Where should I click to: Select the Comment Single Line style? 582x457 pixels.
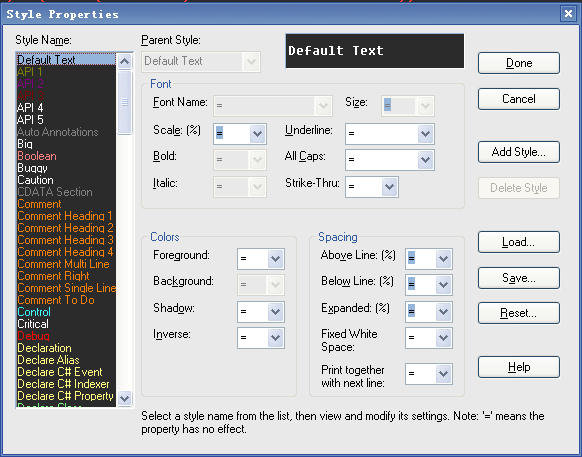point(66,288)
